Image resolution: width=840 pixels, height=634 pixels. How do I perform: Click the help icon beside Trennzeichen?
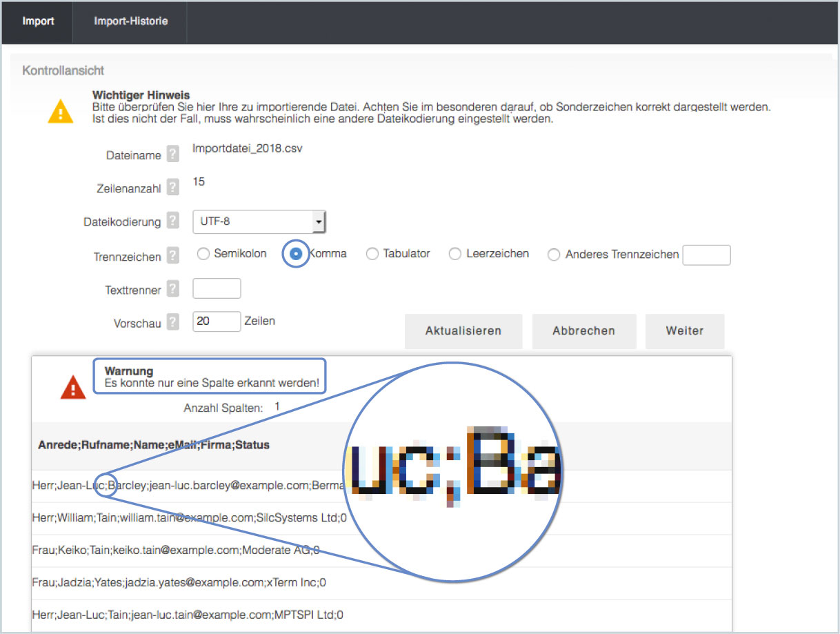coord(173,256)
